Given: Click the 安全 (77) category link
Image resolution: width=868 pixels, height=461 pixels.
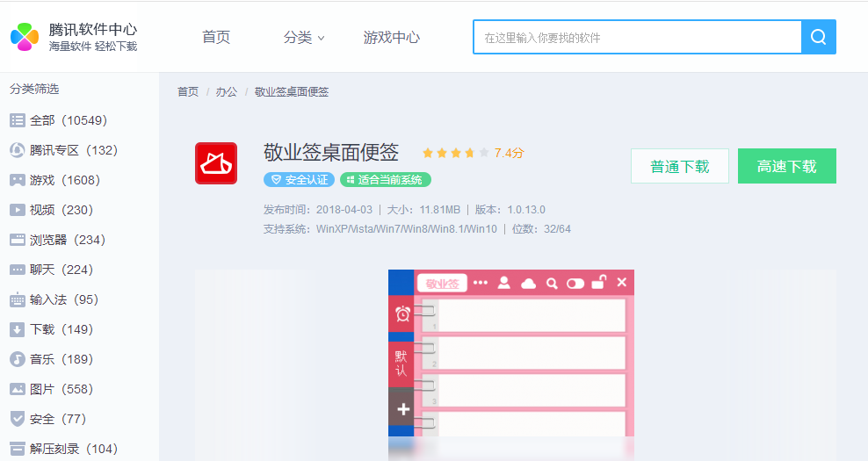Looking at the screenshot, I should (58, 419).
